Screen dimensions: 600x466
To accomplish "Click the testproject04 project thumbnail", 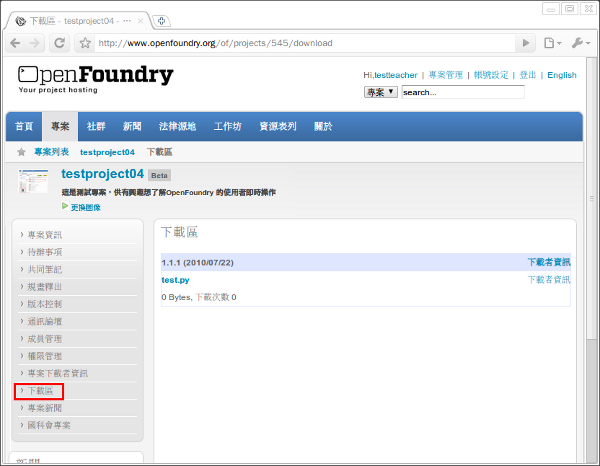I will 33,181.
